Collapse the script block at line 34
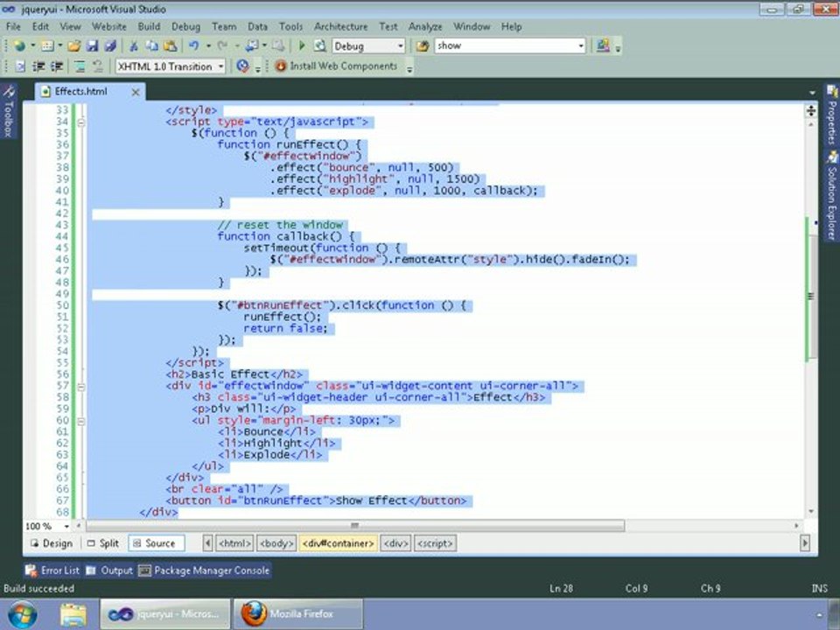The width and height of the screenshot is (840, 630). [80, 122]
